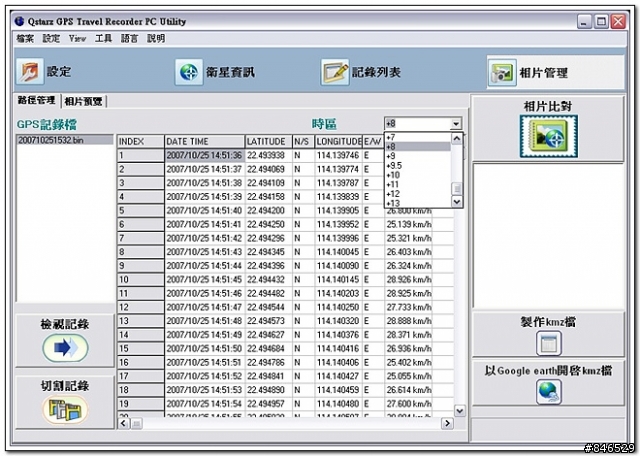Click the LONGITUDE column header
This screenshot has width=640, height=456.
[x=339, y=141]
